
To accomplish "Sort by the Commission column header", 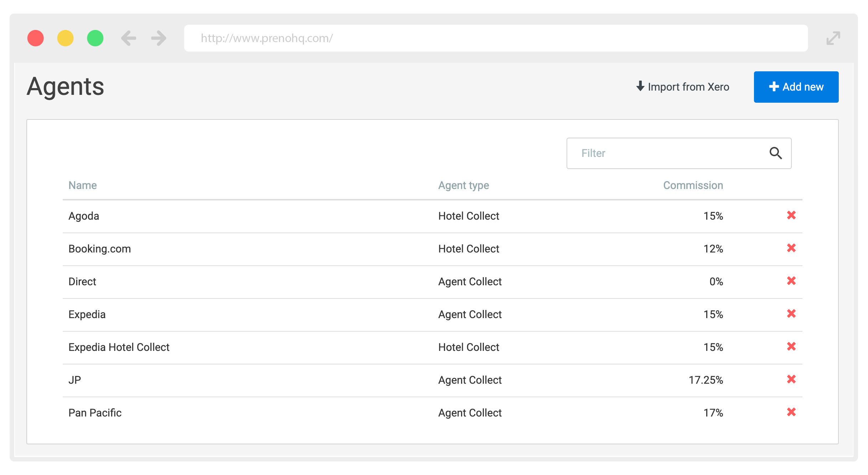I will pyautogui.click(x=693, y=185).
